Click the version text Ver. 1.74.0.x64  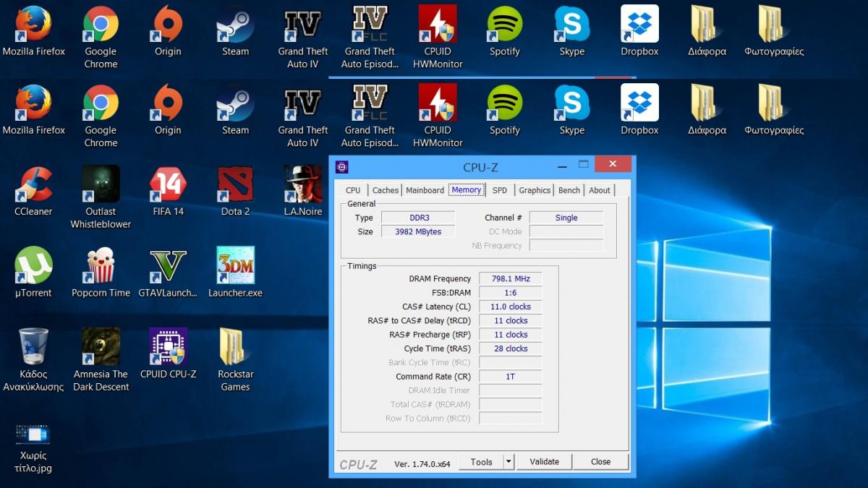[x=422, y=463]
